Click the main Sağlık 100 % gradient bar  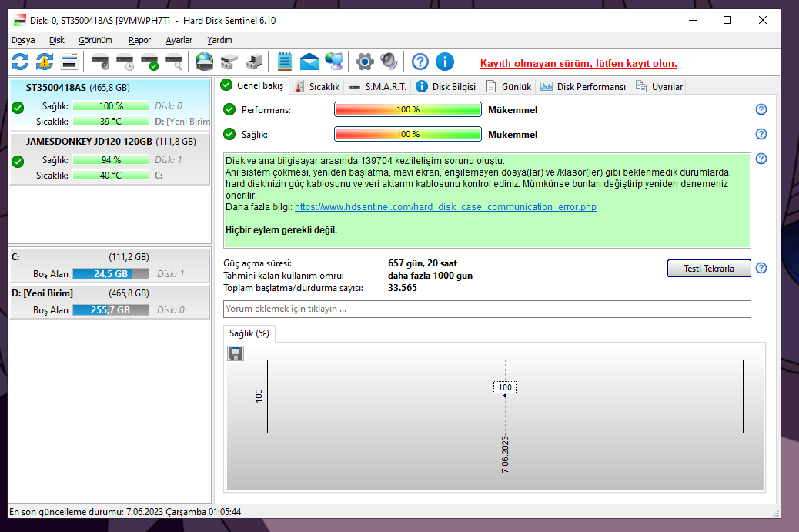[408, 134]
